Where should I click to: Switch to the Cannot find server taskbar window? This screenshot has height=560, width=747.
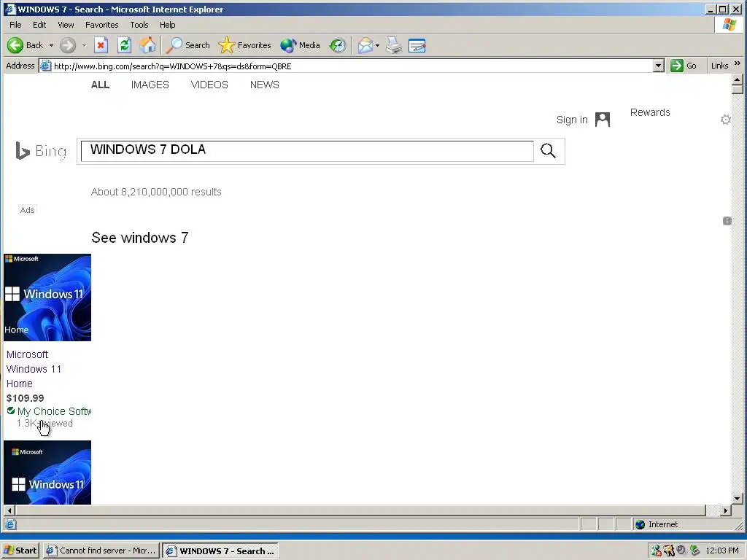[101, 551]
